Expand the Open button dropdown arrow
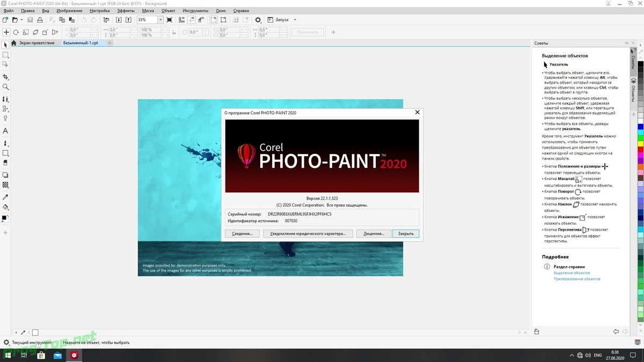 tap(21, 20)
